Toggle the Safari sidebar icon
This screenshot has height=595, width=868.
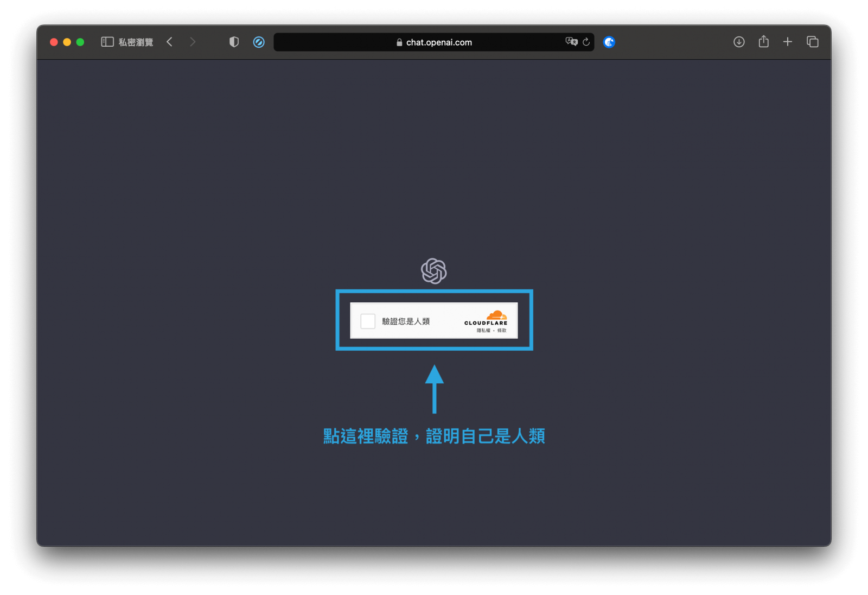pyautogui.click(x=107, y=42)
